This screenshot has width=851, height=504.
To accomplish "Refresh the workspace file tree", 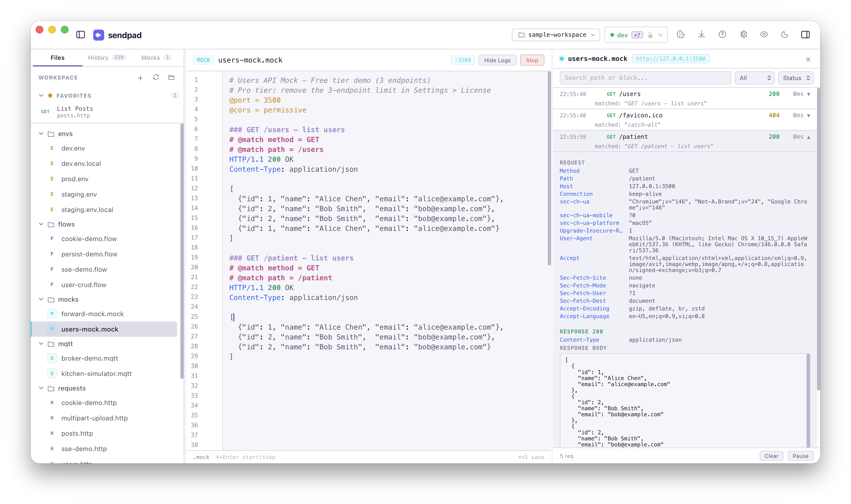I will tap(156, 77).
